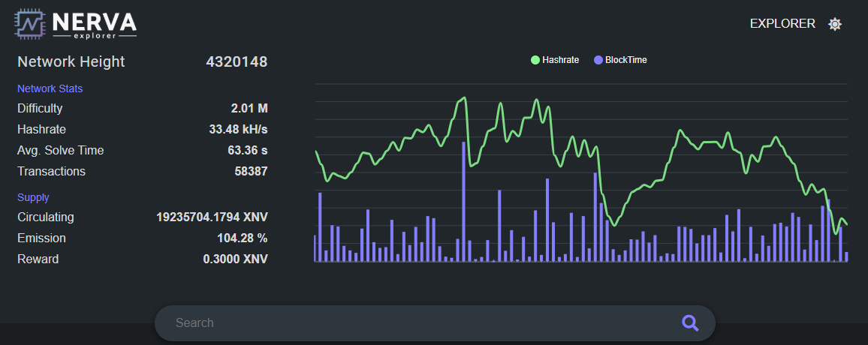Click the Emission label
Viewport: 868px width, 345px height.
point(41,238)
